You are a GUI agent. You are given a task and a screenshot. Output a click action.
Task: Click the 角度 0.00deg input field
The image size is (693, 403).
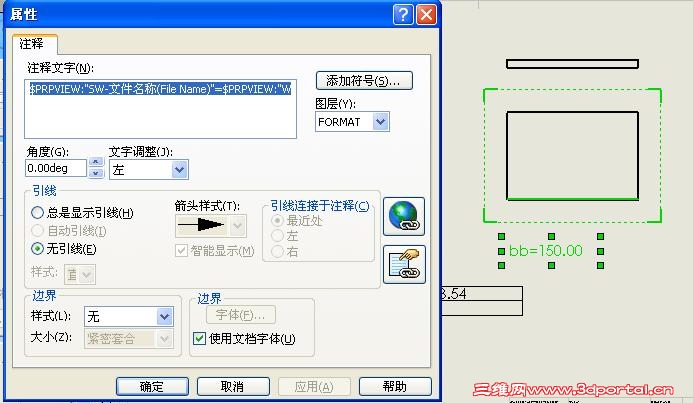56,168
